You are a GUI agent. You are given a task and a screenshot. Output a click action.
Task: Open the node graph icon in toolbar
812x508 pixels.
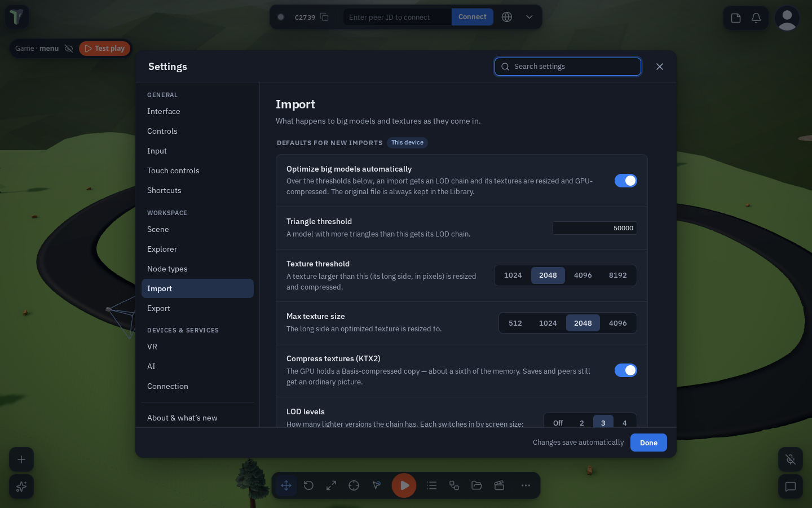click(x=454, y=485)
